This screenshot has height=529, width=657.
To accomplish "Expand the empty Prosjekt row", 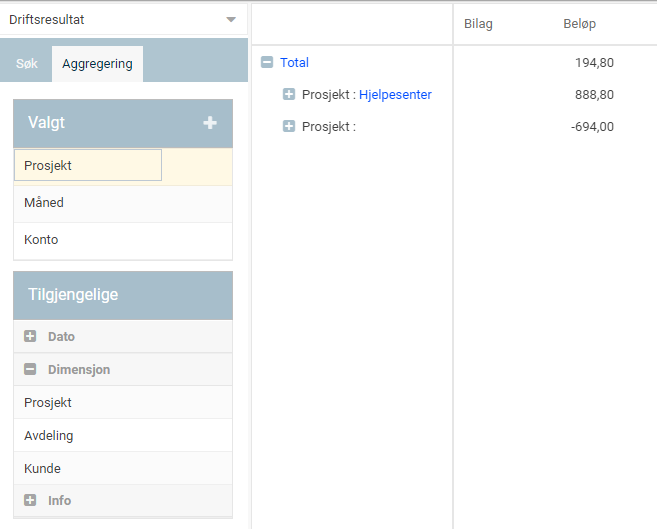I will [x=289, y=126].
